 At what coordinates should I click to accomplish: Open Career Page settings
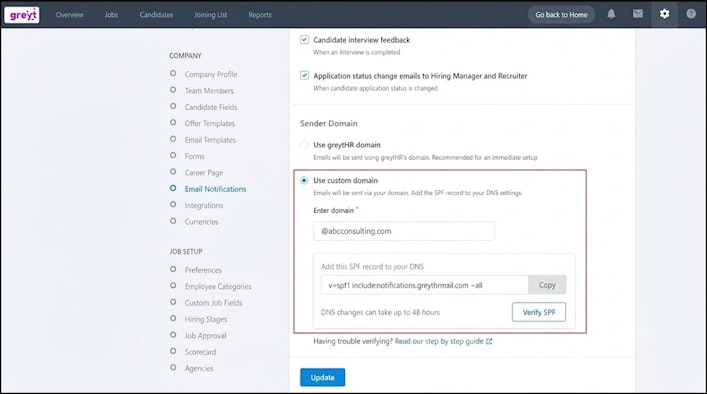click(x=203, y=173)
